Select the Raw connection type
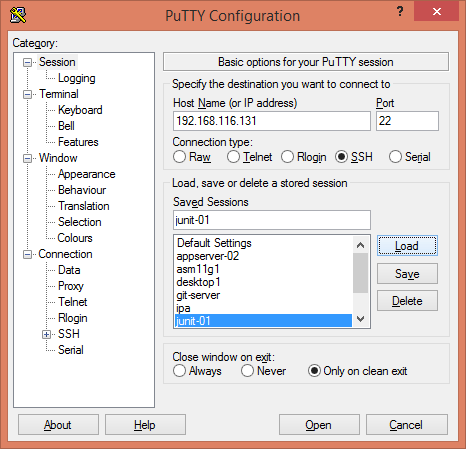Viewport: 466px width, 449px height. (x=179, y=157)
